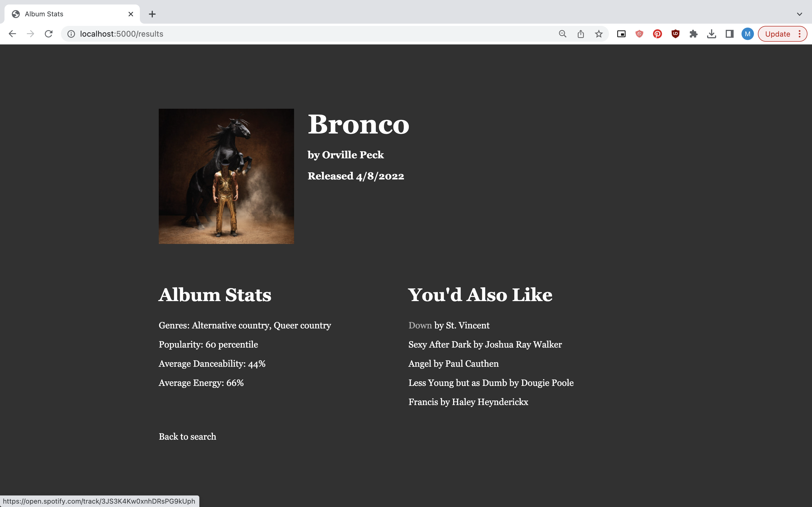
Task: Click the back navigation arrow
Action: (x=12, y=34)
